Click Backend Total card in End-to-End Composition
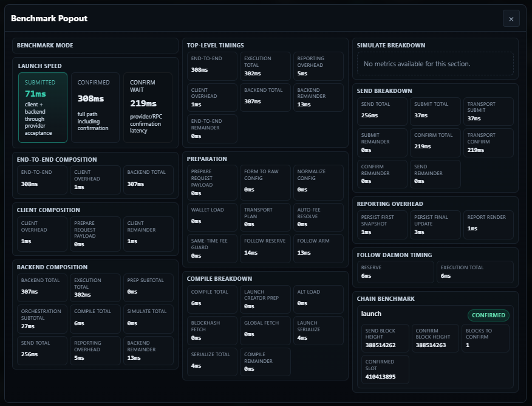This screenshot has height=406, width=532. coord(148,179)
